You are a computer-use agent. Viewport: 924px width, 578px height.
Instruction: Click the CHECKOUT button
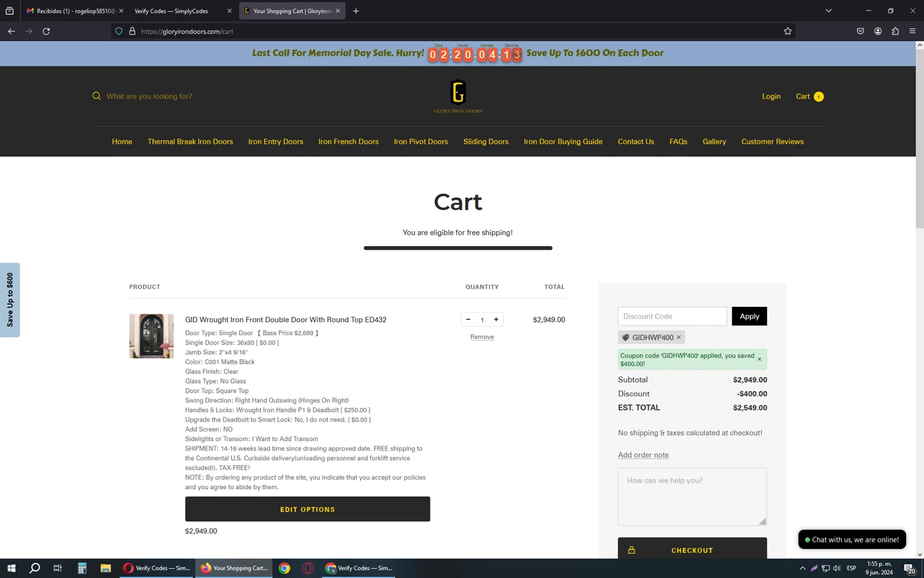tap(692, 548)
